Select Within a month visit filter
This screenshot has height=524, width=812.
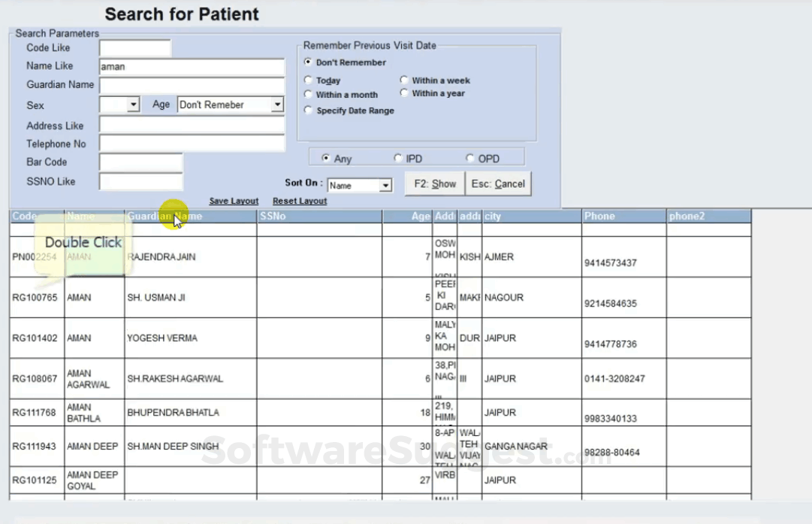click(x=309, y=95)
